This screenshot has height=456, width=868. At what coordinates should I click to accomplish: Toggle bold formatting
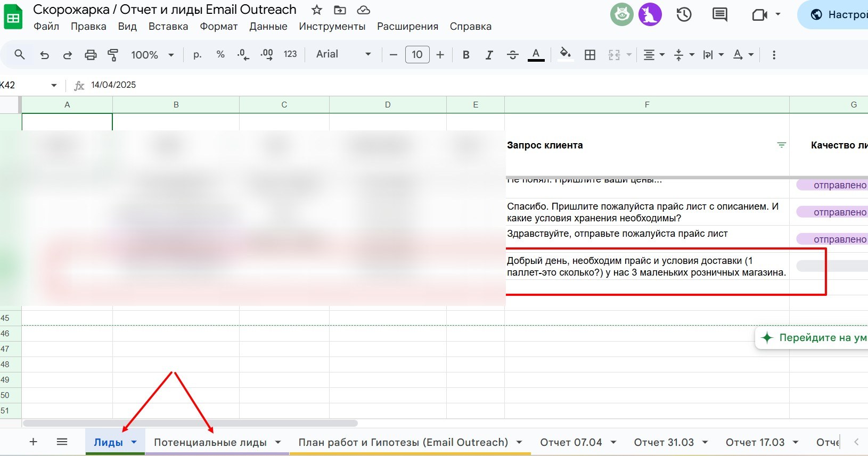coord(466,55)
